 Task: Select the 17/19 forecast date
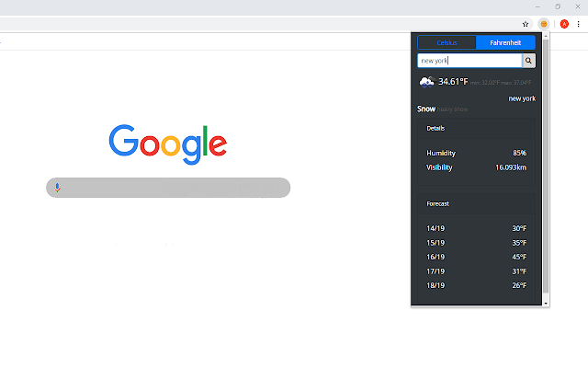tap(435, 271)
